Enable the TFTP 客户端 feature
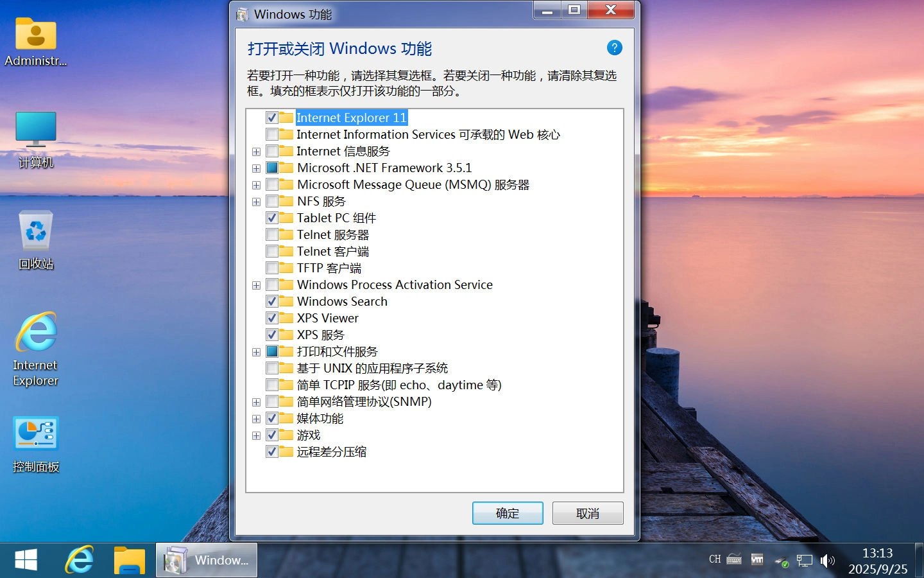The height and width of the screenshot is (578, 924). click(x=272, y=268)
